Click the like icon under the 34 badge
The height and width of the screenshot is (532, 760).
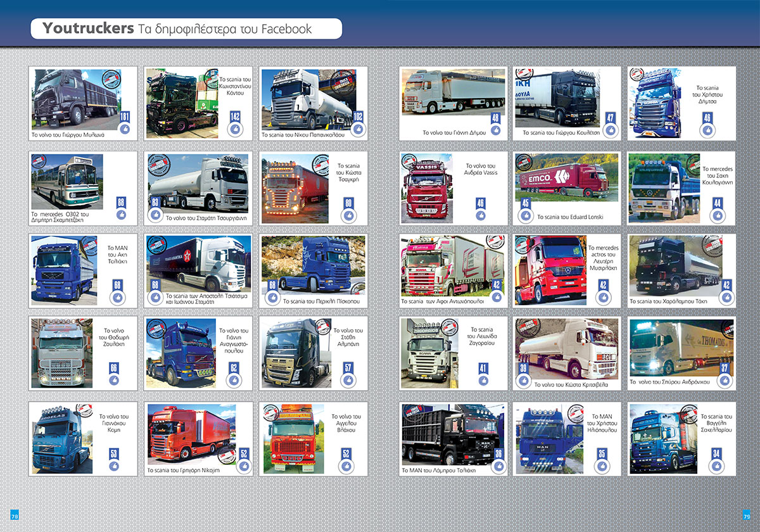pyautogui.click(x=716, y=466)
